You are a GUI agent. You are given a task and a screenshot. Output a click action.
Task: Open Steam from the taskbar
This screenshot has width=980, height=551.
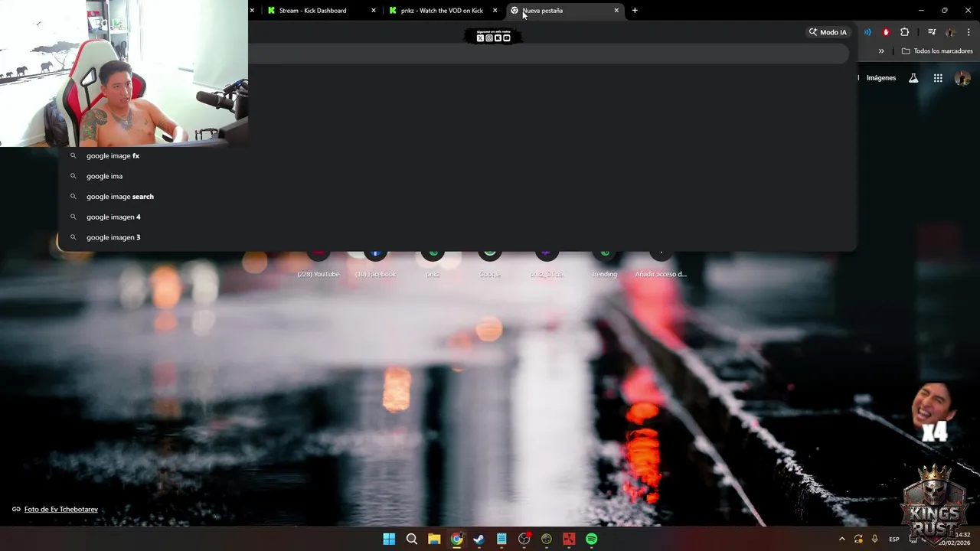(x=479, y=539)
